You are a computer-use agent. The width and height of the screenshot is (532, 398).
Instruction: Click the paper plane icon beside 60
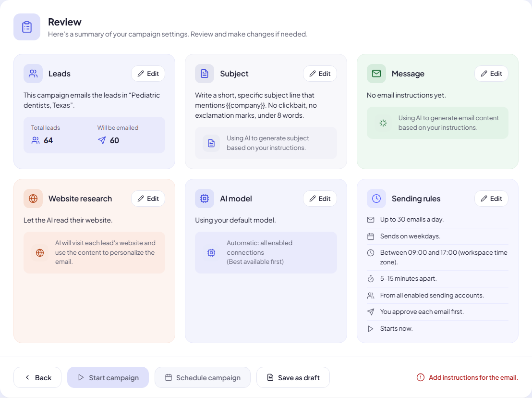(102, 140)
